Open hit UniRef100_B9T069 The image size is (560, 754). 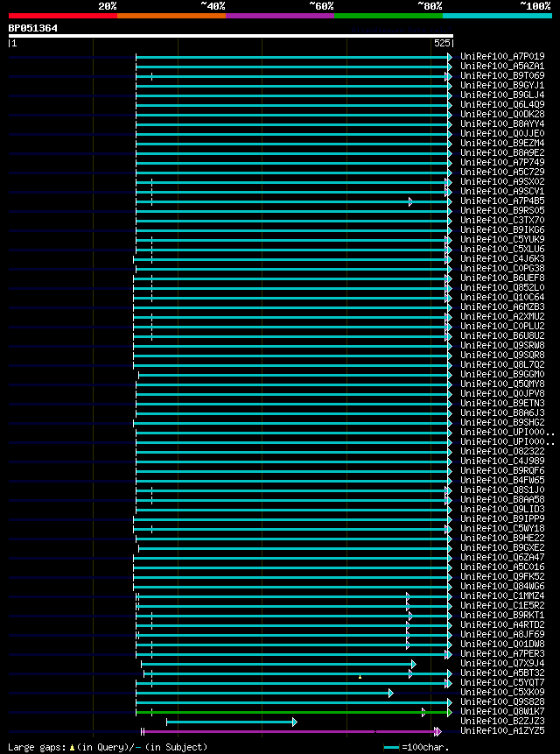pyautogui.click(x=502, y=75)
